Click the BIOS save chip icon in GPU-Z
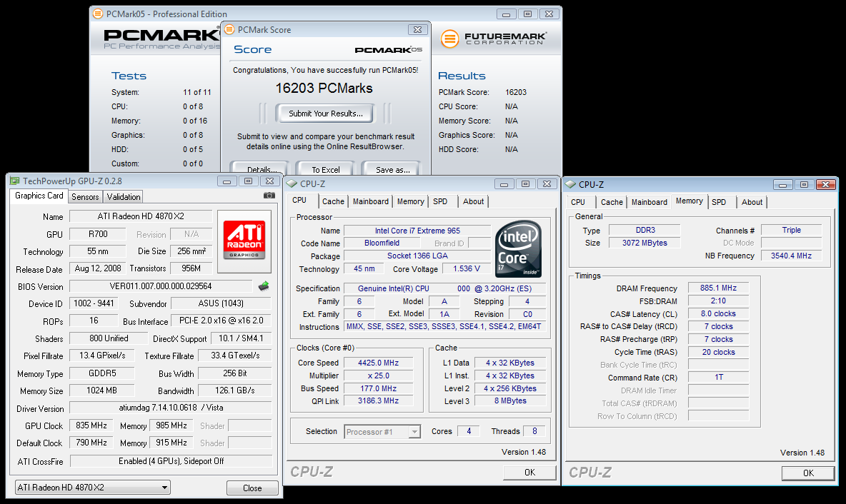846x504 pixels. [263, 286]
